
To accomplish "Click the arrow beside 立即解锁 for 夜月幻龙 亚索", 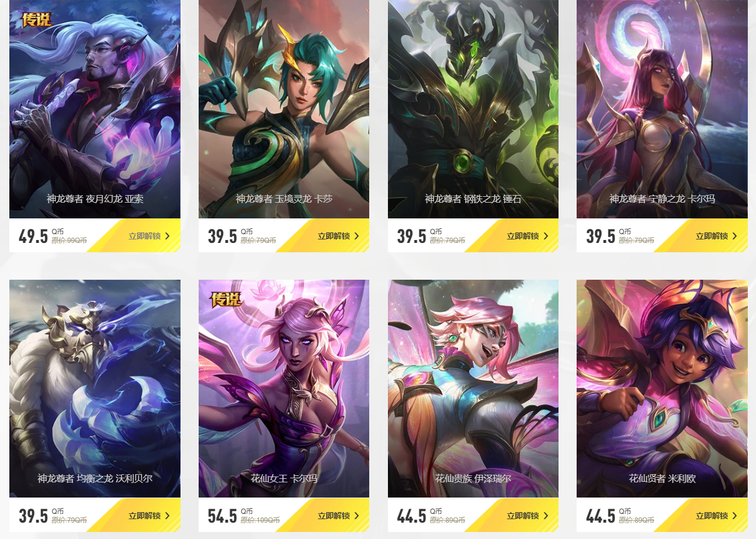I will pyautogui.click(x=168, y=236).
